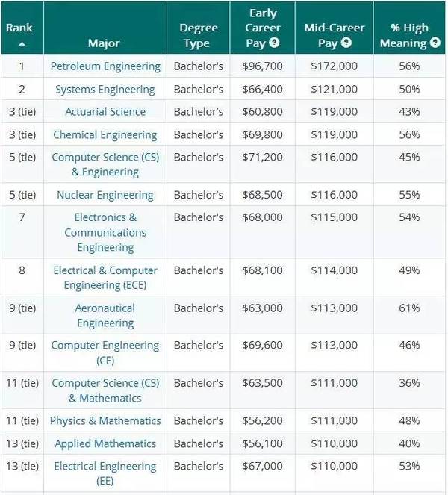Sort table by the Major column header
Viewport: 448px width, 495px height.
coord(104,43)
